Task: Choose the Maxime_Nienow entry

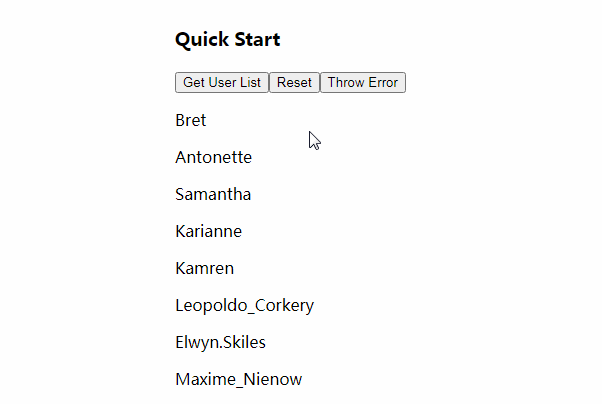Action: pyautogui.click(x=238, y=380)
